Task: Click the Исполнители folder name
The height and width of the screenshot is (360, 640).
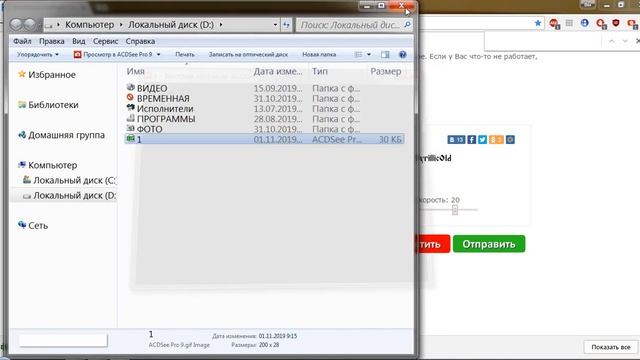Action: point(165,109)
